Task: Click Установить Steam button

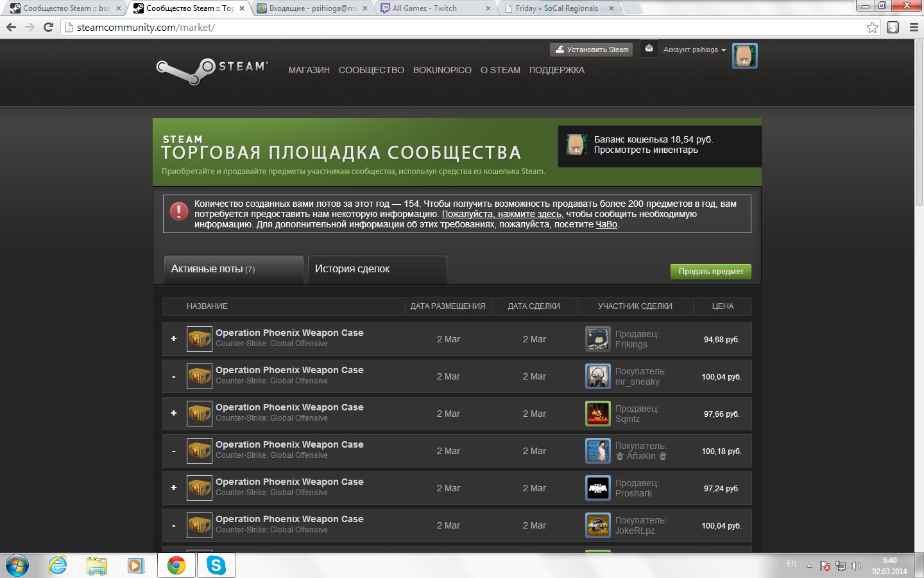Action: click(592, 49)
